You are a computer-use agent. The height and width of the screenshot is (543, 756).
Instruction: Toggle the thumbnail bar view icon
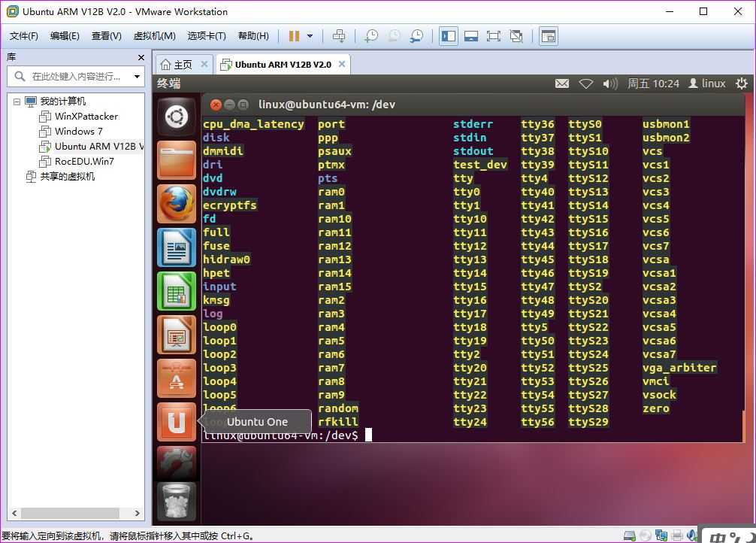[x=470, y=36]
